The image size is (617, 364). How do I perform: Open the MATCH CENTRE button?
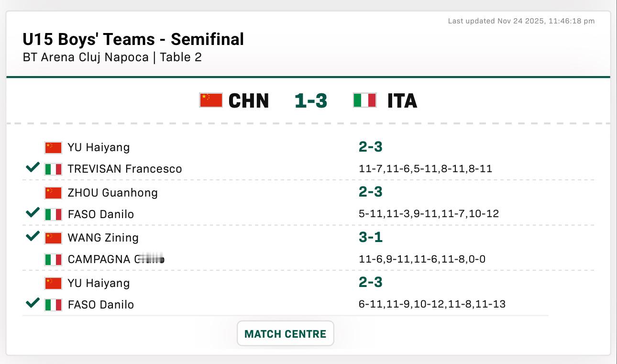285,334
